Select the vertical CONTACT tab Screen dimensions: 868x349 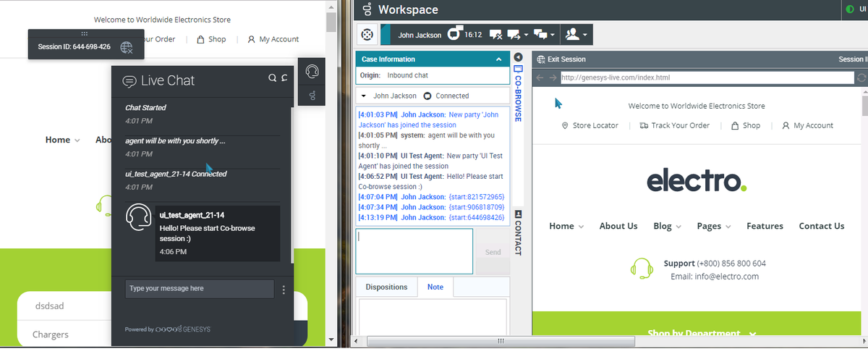518,232
